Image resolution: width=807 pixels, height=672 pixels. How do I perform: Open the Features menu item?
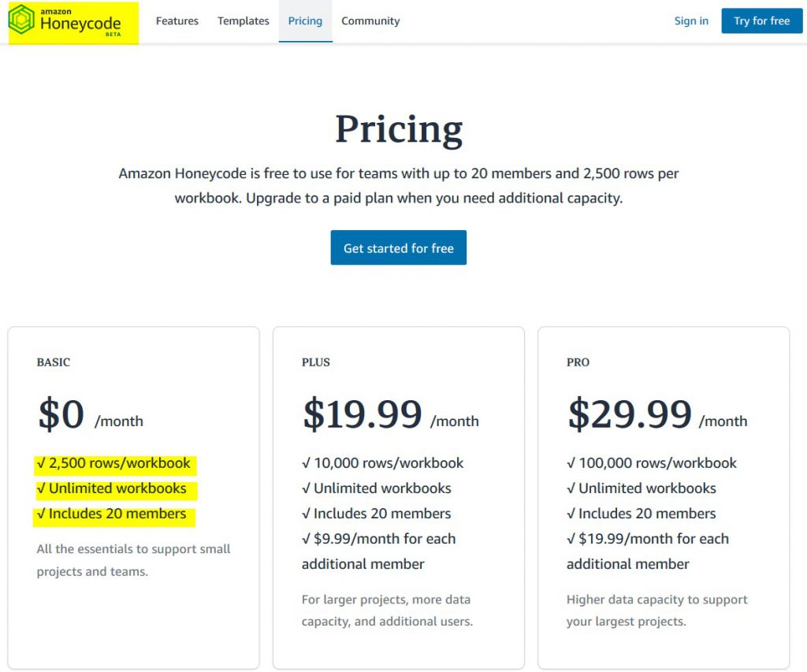point(177,21)
